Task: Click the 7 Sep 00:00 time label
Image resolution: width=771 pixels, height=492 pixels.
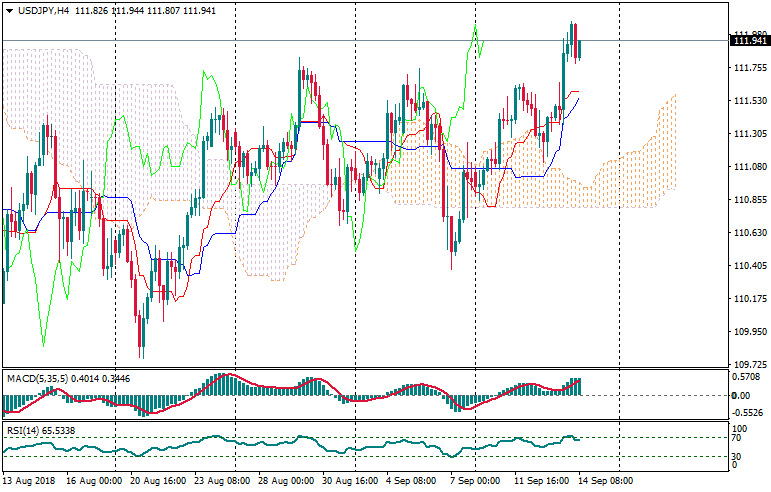Action: click(x=474, y=481)
